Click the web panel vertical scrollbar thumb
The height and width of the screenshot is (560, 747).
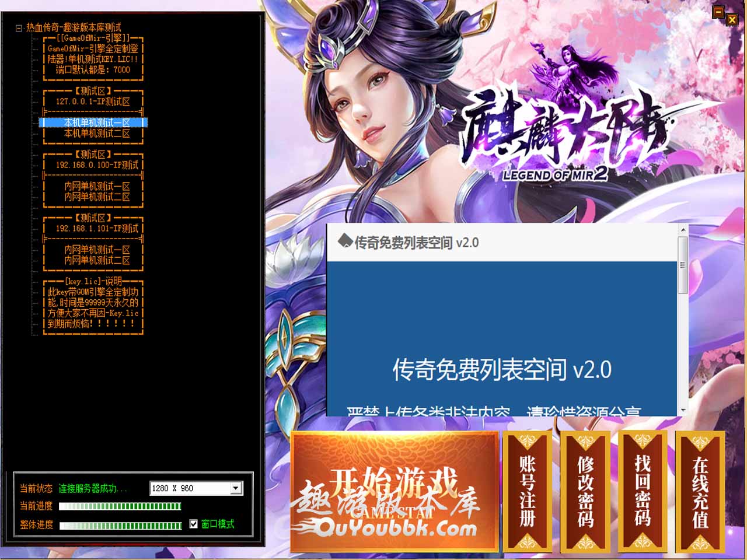click(682, 265)
